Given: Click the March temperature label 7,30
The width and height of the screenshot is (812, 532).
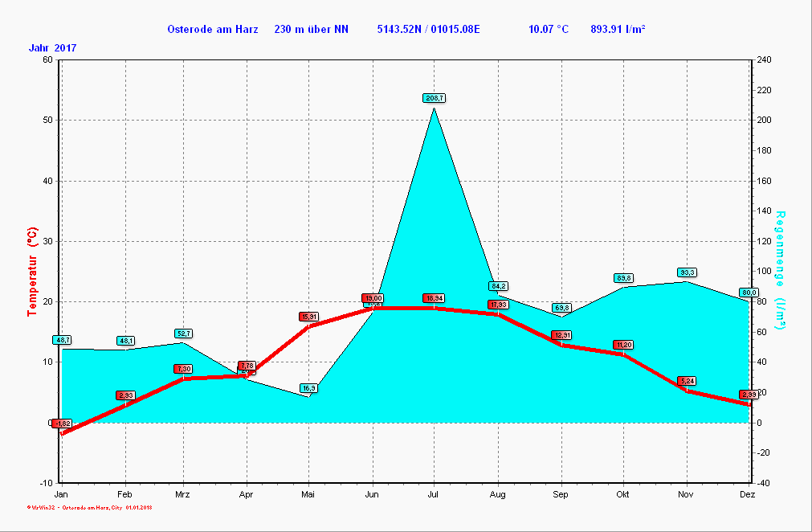Looking at the screenshot, I should point(184,369).
